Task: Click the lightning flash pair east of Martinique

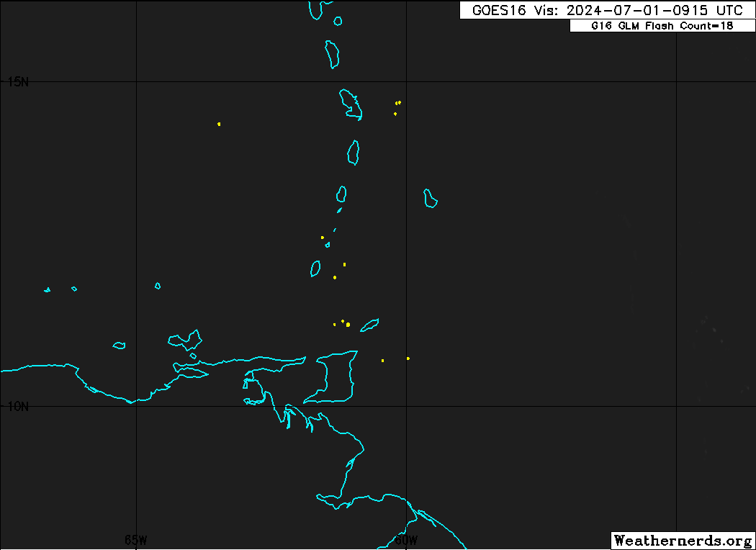Action: click(397, 103)
